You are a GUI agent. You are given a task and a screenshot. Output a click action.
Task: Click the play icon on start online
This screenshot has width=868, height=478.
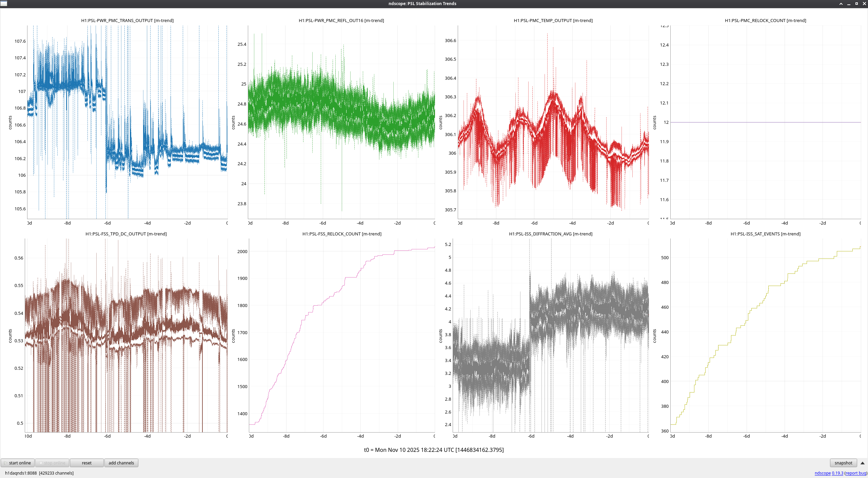click(x=5, y=463)
